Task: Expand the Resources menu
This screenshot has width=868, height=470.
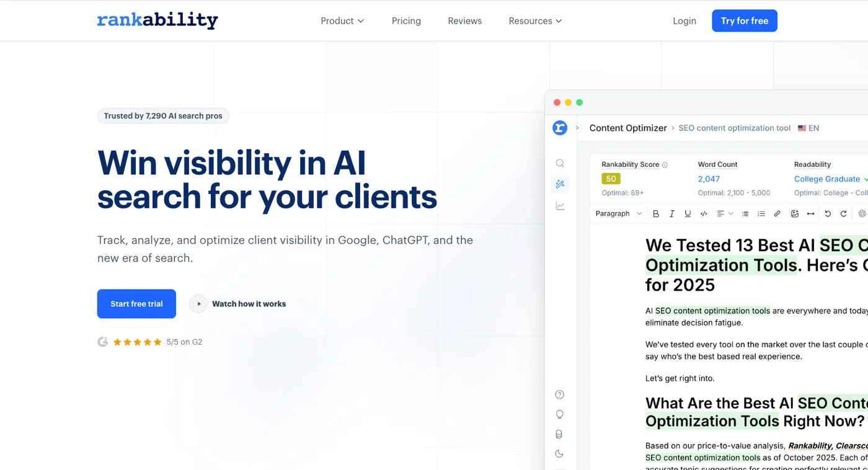Action: pos(535,21)
